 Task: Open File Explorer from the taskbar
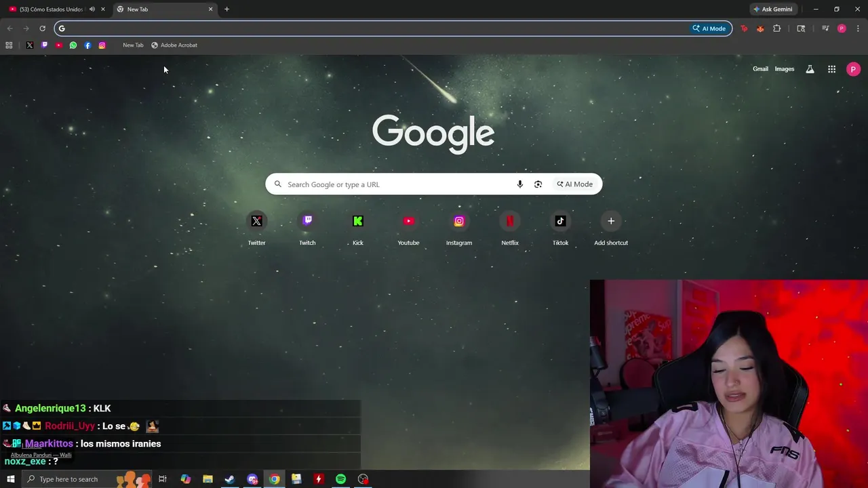(208, 479)
